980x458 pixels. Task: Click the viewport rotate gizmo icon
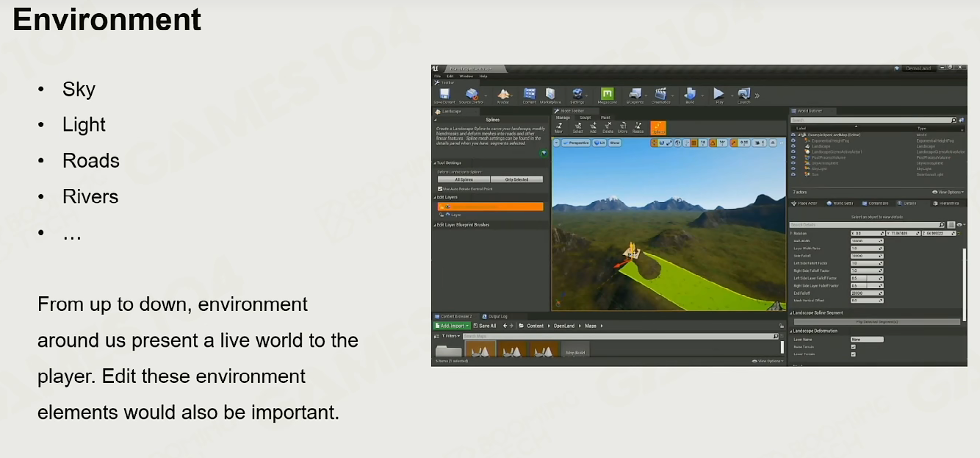(662, 143)
